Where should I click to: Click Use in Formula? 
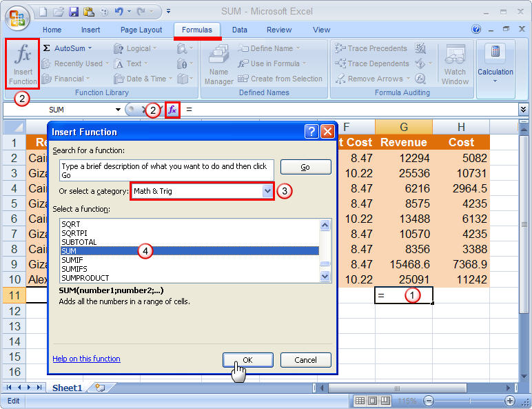click(x=272, y=63)
